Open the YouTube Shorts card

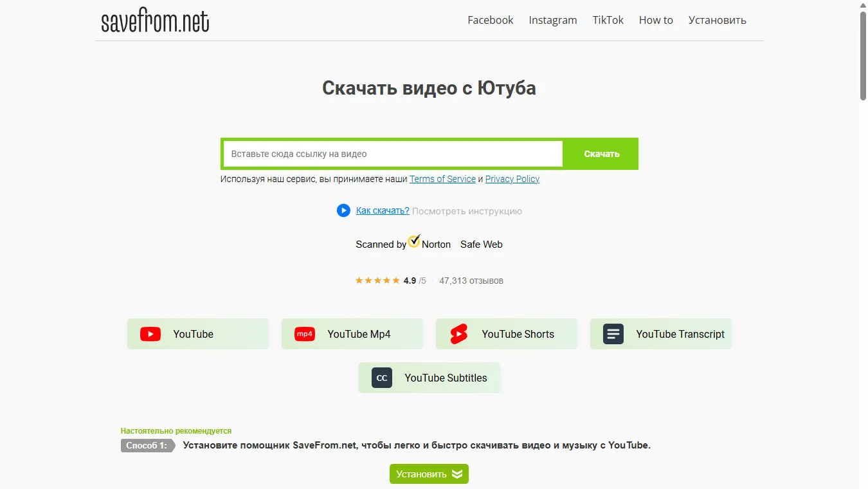(507, 334)
